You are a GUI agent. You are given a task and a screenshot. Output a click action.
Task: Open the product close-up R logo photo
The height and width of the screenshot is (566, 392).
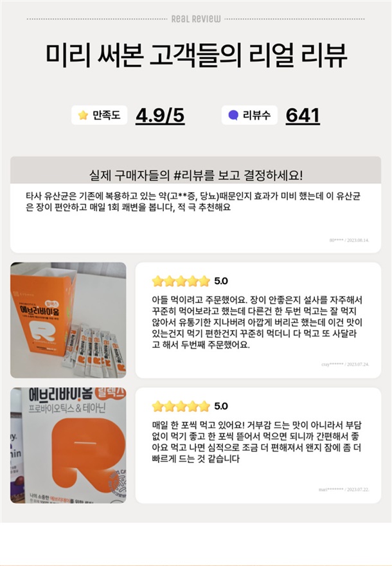(68, 446)
